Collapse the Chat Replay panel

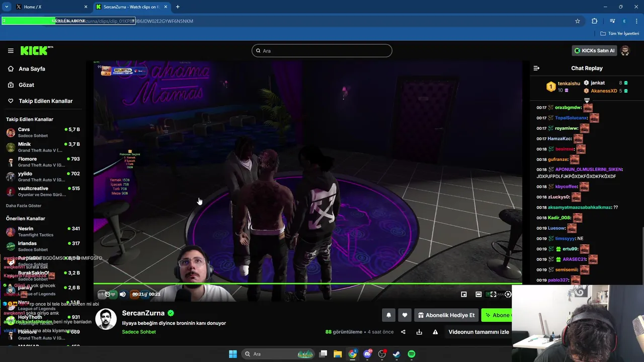point(536,68)
